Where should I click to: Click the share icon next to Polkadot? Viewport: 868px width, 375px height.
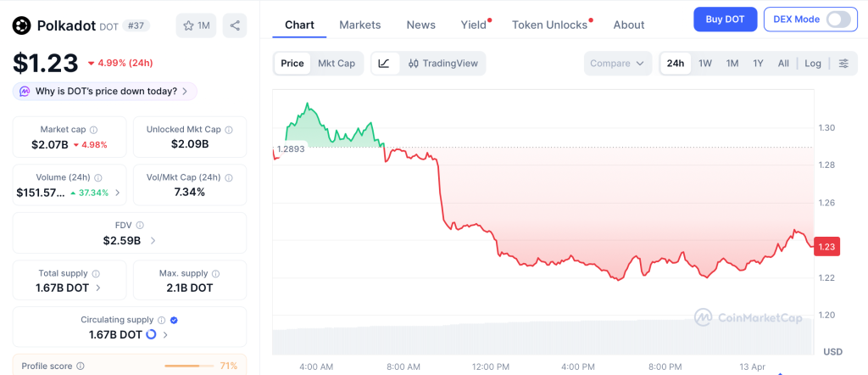click(x=235, y=25)
